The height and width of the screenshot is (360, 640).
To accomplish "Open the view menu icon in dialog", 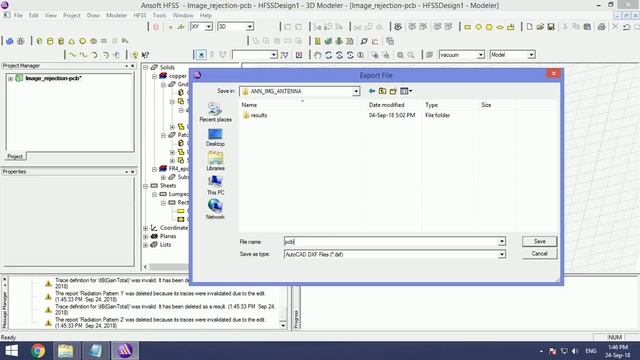I will point(406,91).
